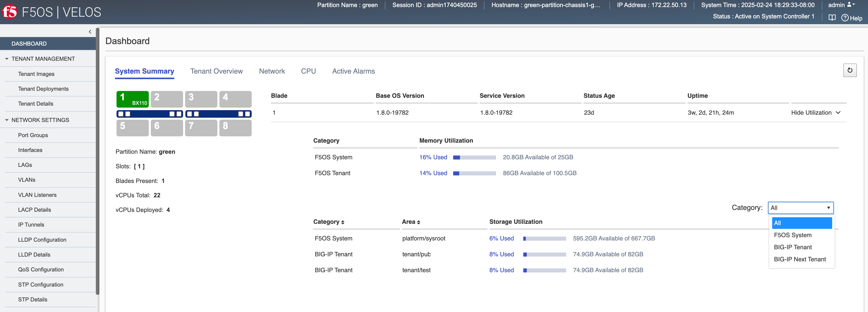The height and width of the screenshot is (312, 868).
Task: Click the 'vCPUs Total: 22' text
Action: click(x=138, y=195)
